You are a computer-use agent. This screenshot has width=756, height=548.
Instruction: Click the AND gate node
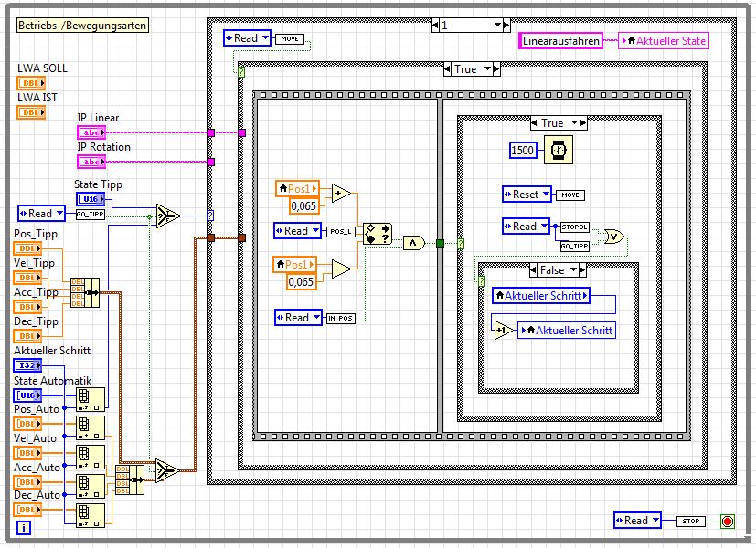click(x=415, y=242)
